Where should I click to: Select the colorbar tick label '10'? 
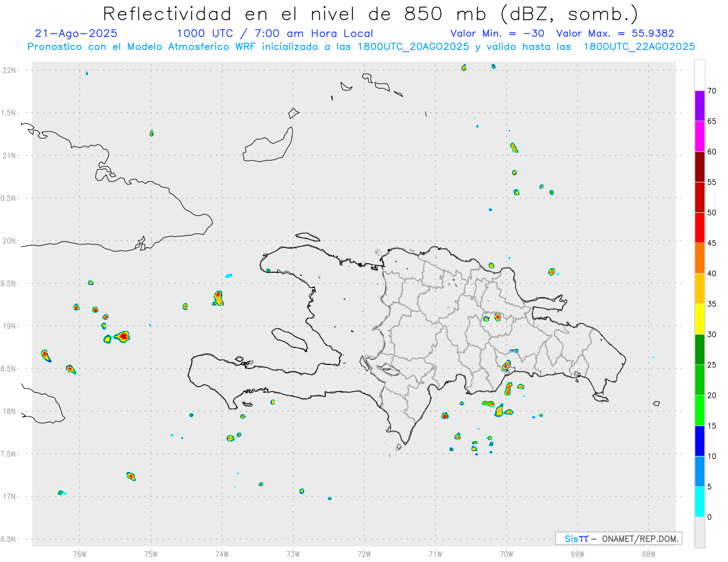point(712,456)
